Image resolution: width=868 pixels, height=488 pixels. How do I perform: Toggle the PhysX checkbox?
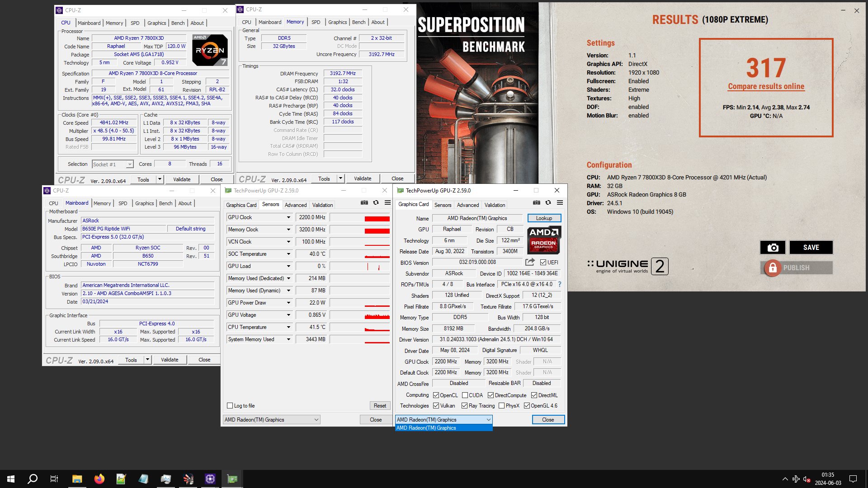[x=501, y=406]
